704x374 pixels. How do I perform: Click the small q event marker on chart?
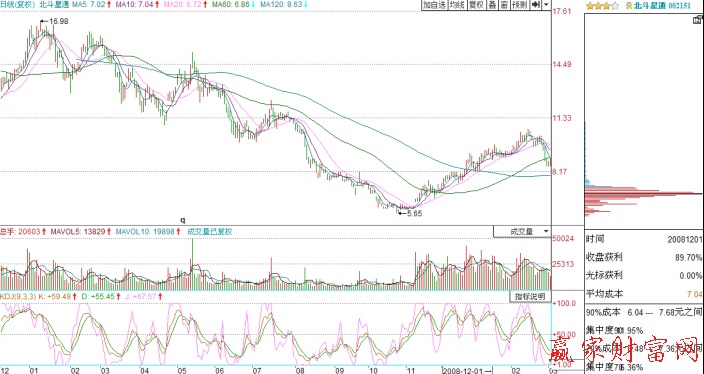[x=183, y=220]
